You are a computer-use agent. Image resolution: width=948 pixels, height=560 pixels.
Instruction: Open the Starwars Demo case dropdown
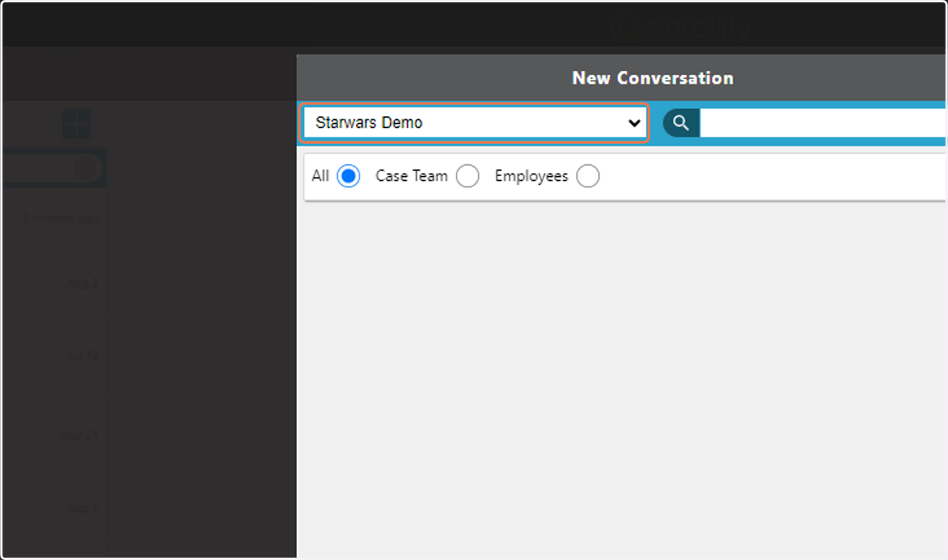pyautogui.click(x=474, y=123)
